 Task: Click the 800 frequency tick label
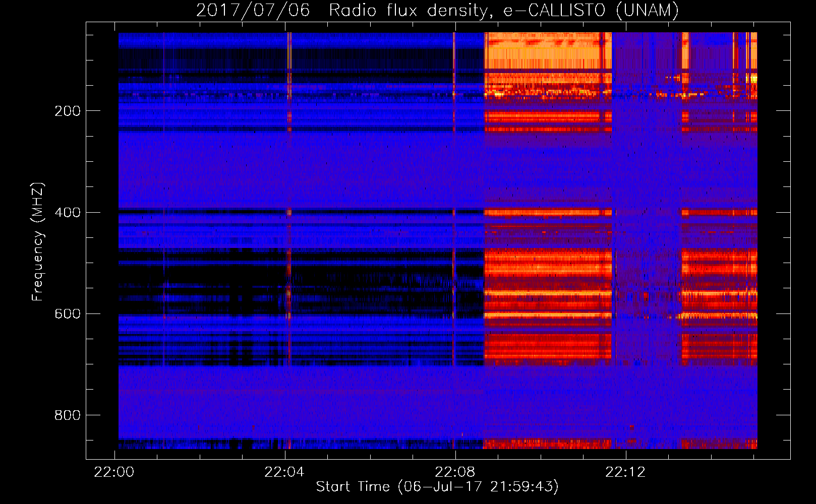pyautogui.click(x=68, y=415)
